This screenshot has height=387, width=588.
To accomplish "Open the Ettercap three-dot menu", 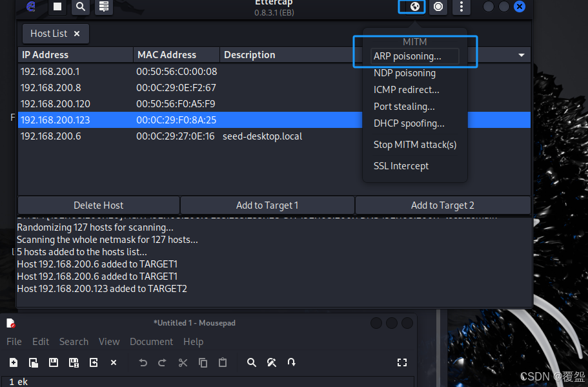I will (461, 6).
